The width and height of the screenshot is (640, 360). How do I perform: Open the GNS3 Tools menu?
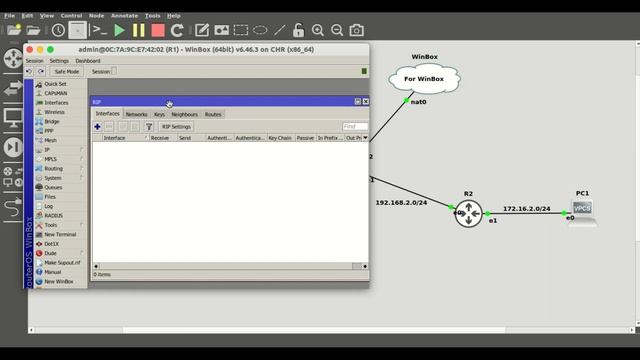click(153, 16)
